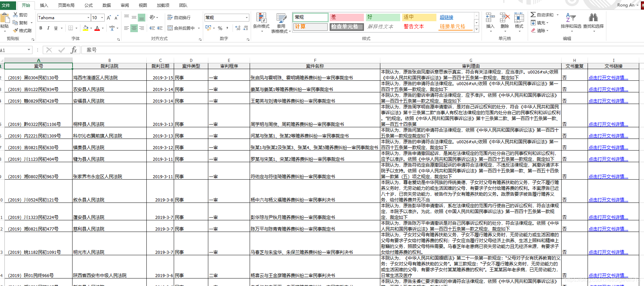Viewport: 644px width, 286px height.
Task: Open document link for 皖1182民初1091号 row
Action: 608,252
